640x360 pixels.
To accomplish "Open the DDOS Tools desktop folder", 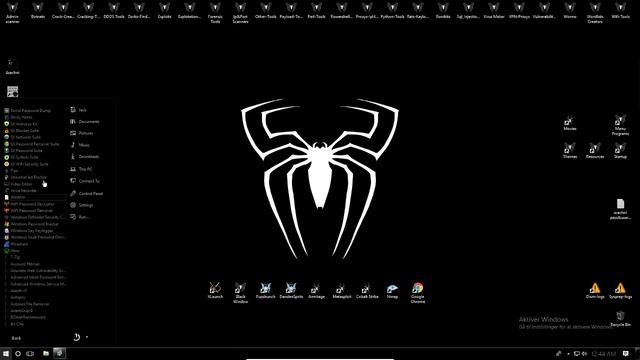I will point(114,11).
